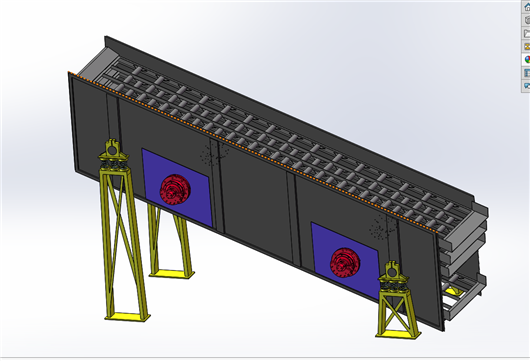This screenshot has height=361, width=530.
Task: Open the Design Library task pane tab
Action: click(x=527, y=20)
